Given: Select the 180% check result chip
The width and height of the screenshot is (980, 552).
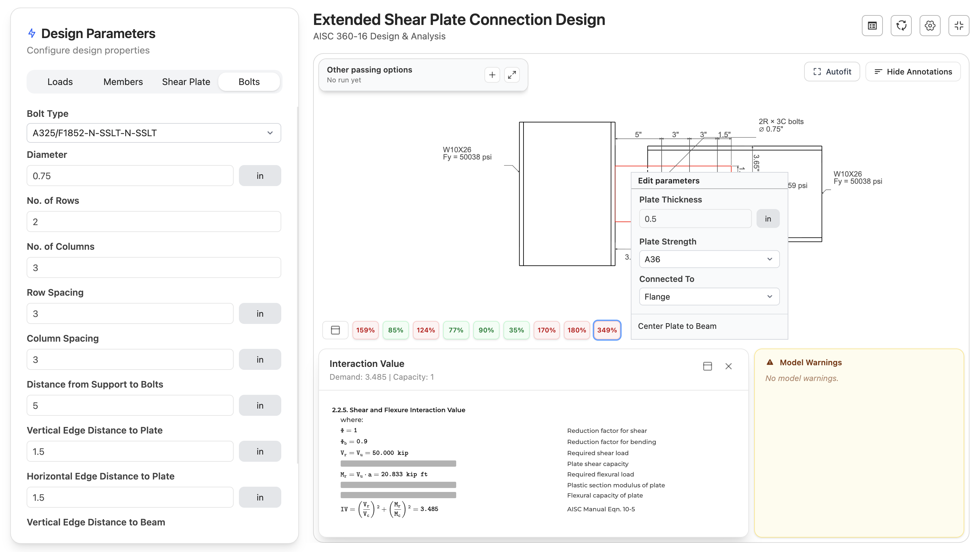Looking at the screenshot, I should point(576,330).
